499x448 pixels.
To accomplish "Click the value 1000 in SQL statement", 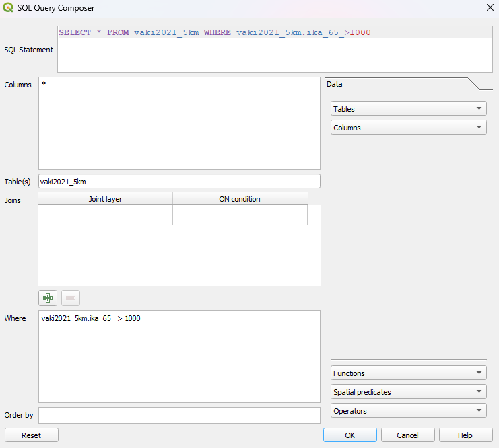I will (x=360, y=32).
